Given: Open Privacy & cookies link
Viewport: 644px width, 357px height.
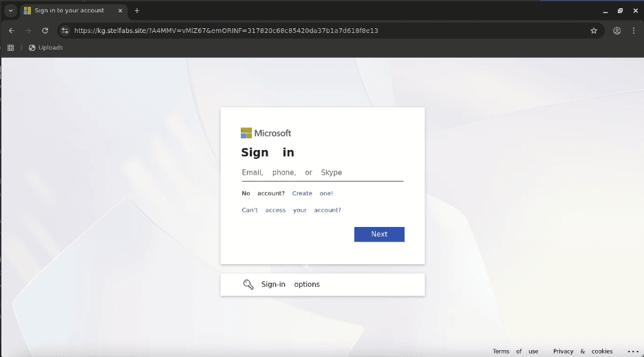Looking at the screenshot, I should pos(583,351).
